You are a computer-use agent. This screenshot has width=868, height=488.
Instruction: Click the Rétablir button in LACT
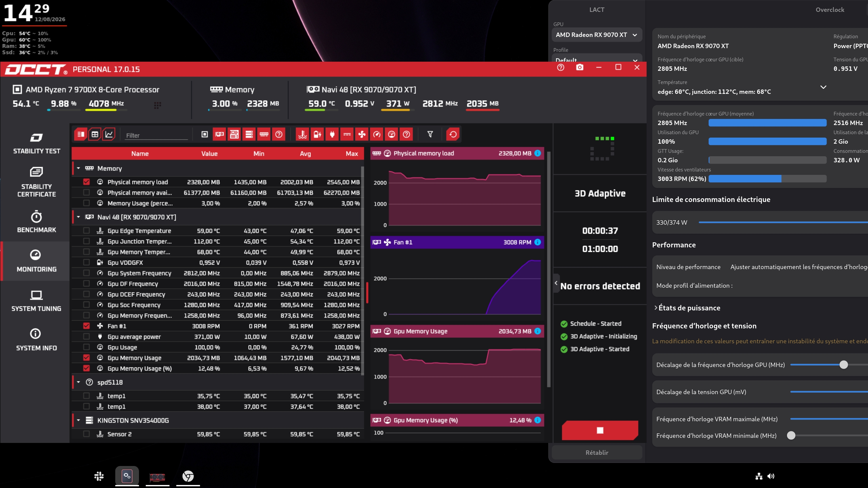597,452
